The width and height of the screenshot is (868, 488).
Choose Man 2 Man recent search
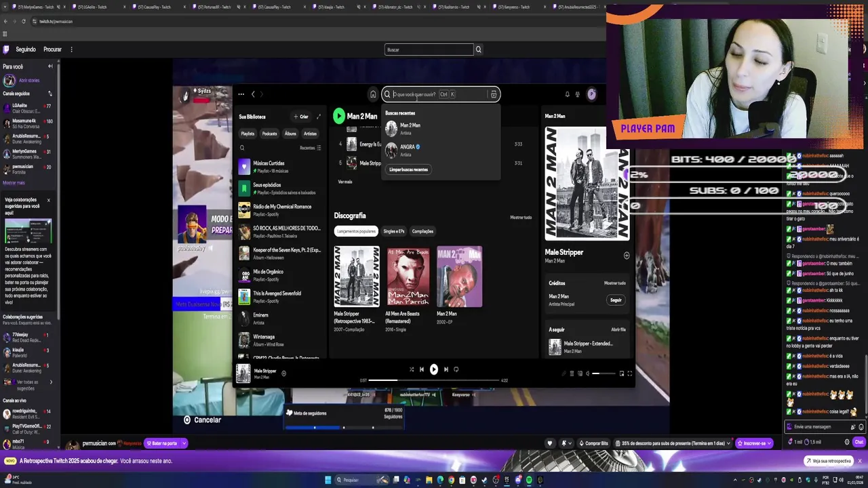(x=442, y=128)
